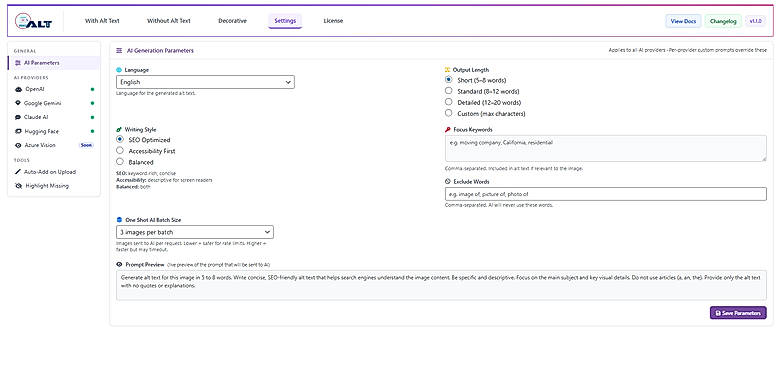This screenshot has width=781, height=368.
Task: Click Save Parameters button
Action: pos(738,313)
